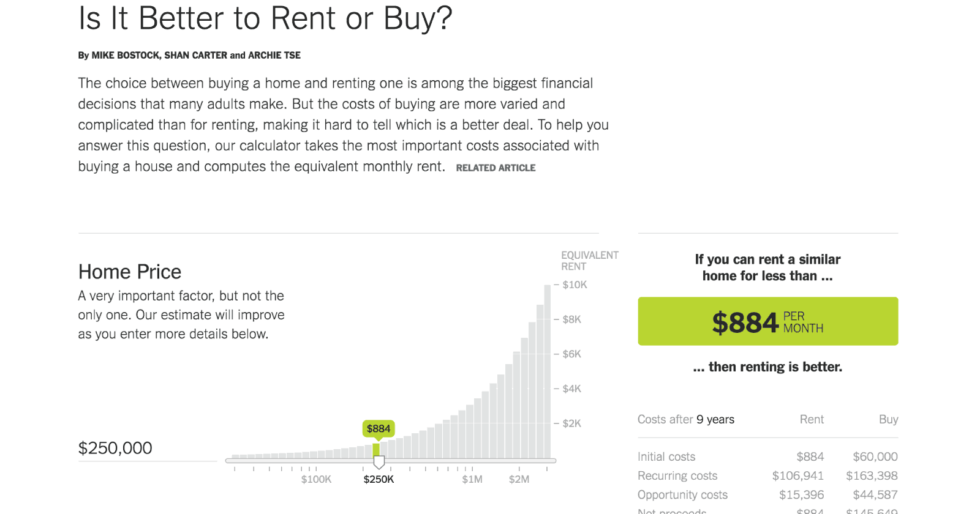The image size is (980, 514).
Task: Select the green $884 highlighted bar
Action: coord(376,450)
